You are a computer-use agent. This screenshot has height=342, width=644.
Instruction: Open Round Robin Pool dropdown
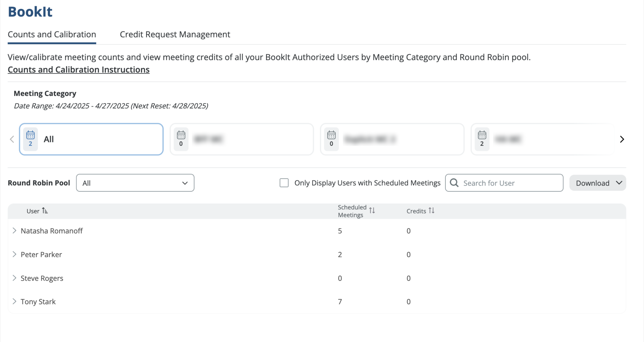coord(135,183)
